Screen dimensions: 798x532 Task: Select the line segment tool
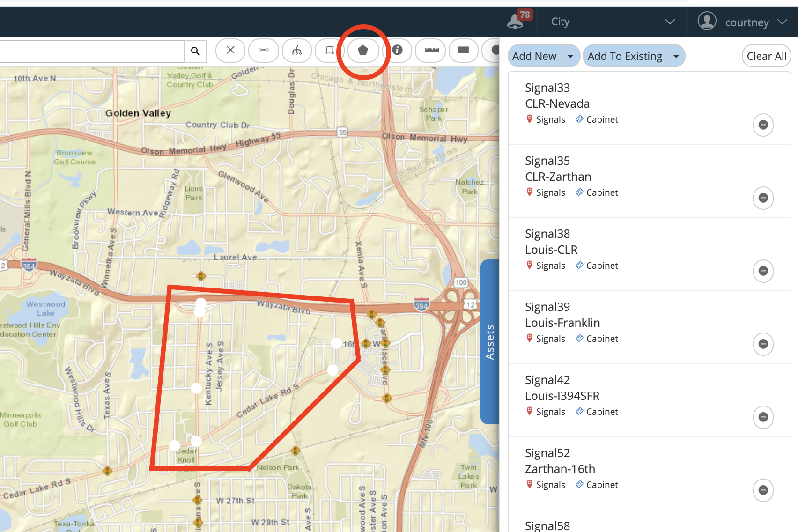264,50
